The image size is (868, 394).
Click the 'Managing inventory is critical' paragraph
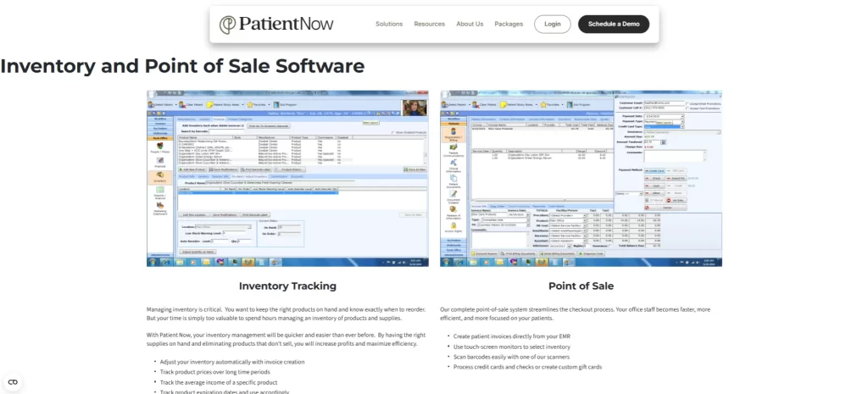pyautogui.click(x=287, y=314)
